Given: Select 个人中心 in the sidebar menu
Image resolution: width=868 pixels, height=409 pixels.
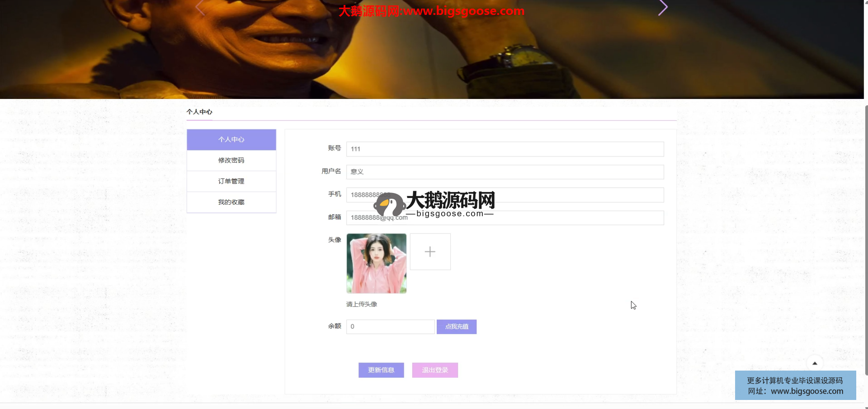Looking at the screenshot, I should pyautogui.click(x=231, y=140).
